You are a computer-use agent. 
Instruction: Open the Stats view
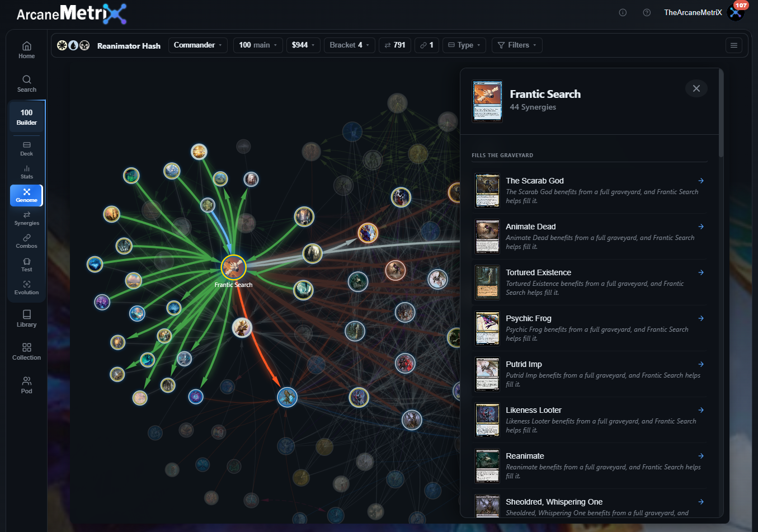[26, 172]
